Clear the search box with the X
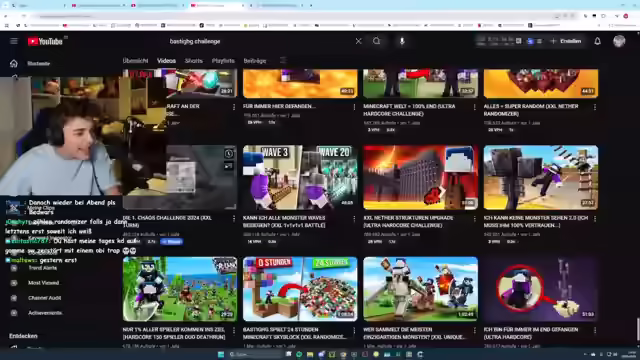 tap(358, 41)
